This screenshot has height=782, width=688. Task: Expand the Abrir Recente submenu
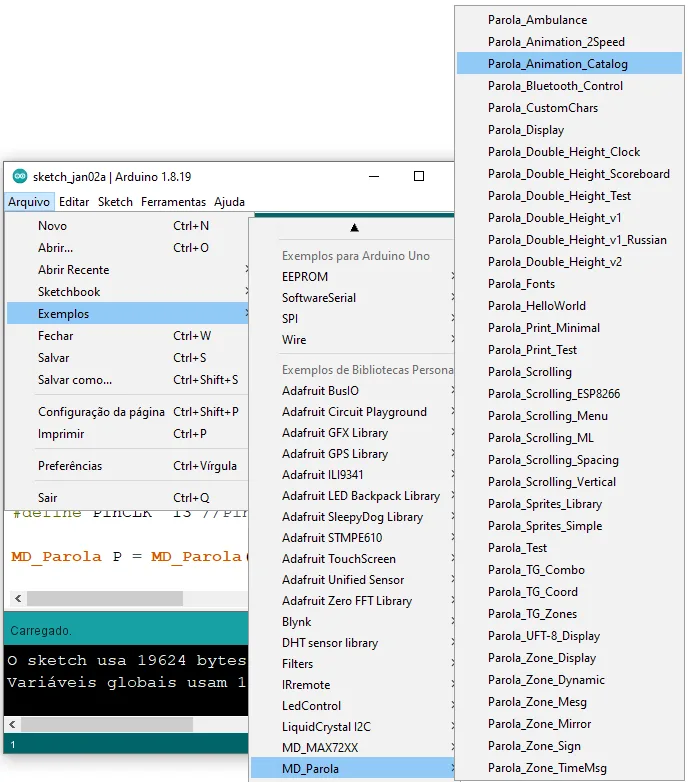[128, 270]
